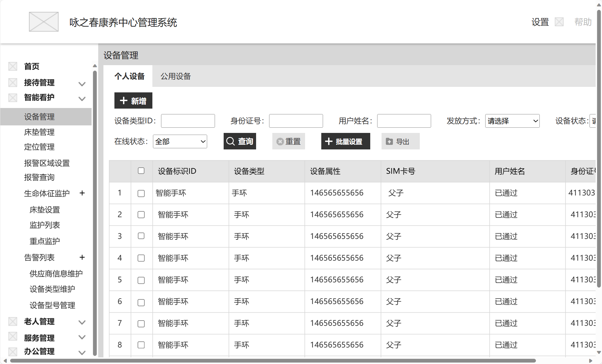Click the plus icon beside 告警列表
602x364 pixels.
[82, 257]
